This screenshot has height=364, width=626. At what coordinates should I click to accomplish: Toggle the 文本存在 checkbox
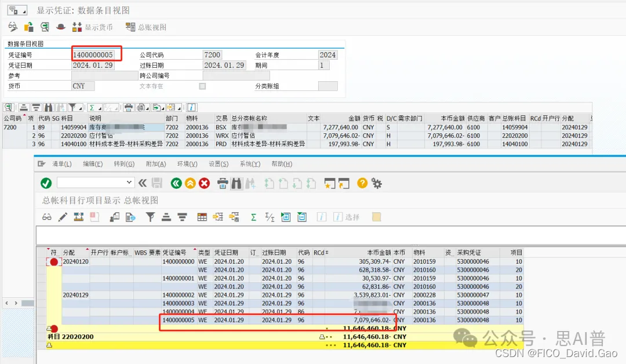point(202,86)
